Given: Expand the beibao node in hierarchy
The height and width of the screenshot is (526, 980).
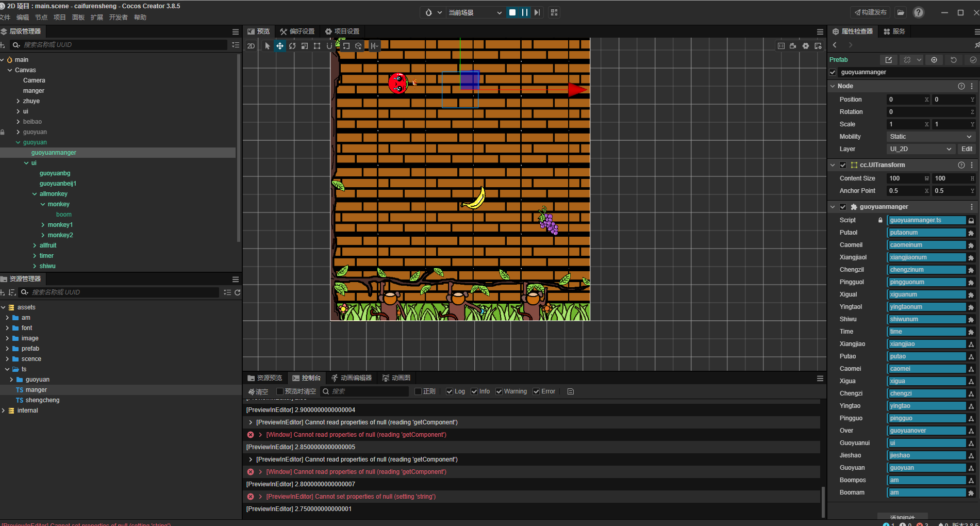Looking at the screenshot, I should coord(18,122).
